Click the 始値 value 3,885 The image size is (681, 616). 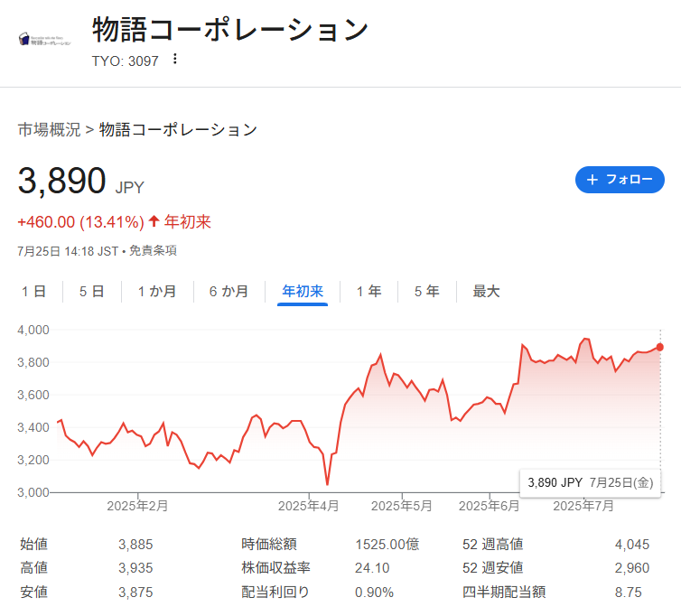click(x=135, y=545)
